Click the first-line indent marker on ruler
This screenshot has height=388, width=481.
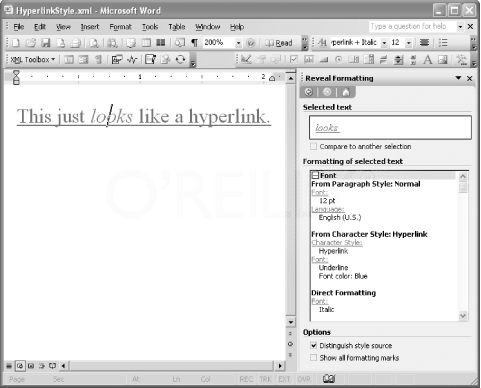click(x=16, y=73)
